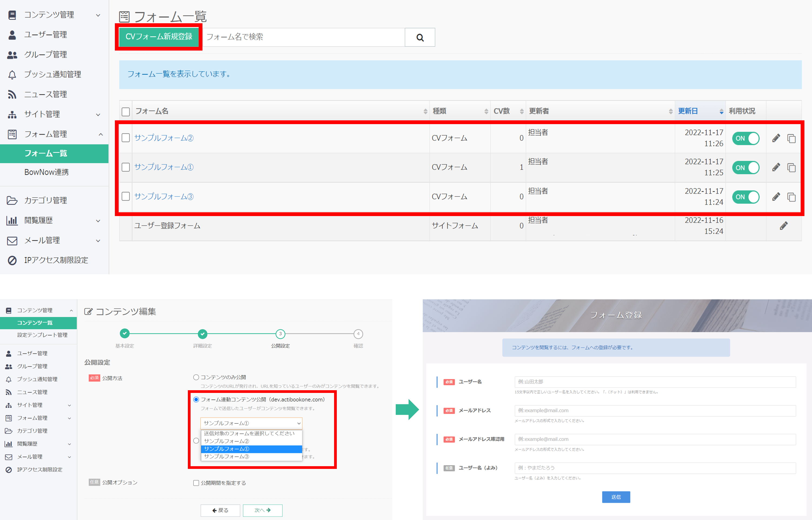Viewport: 812px width, 520px height.
Task: Click step 4 確認 in wizard
Action: coord(358,334)
